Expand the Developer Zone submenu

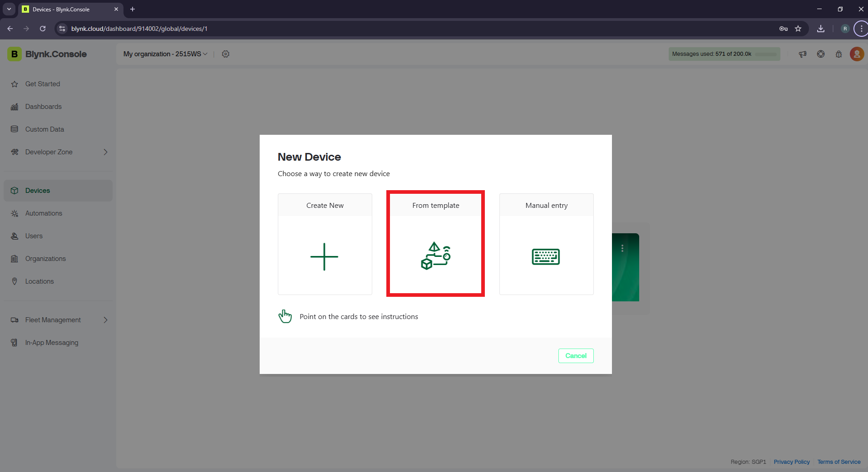click(x=105, y=152)
